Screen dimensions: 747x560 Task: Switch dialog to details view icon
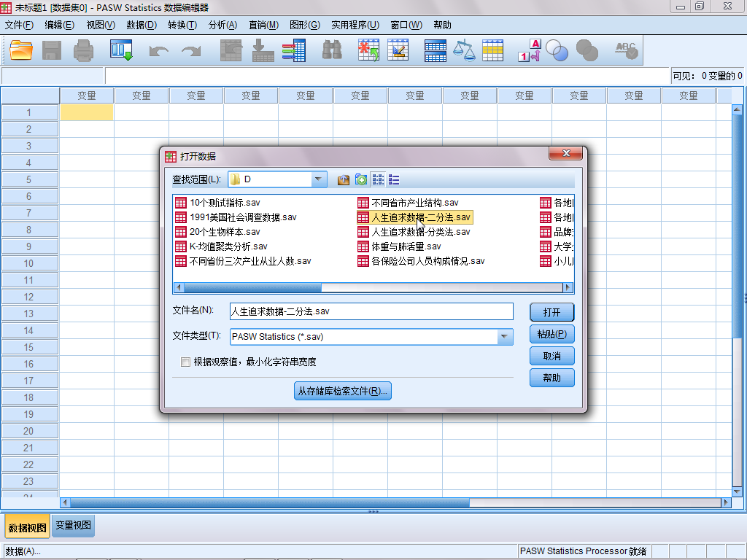pyautogui.click(x=394, y=179)
